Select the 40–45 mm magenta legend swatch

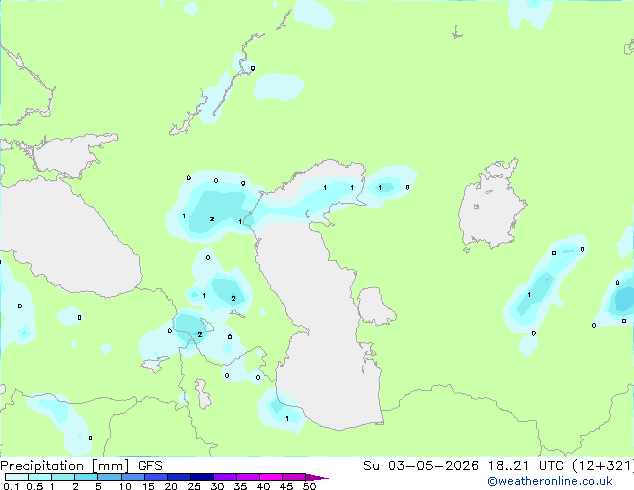click(x=271, y=477)
